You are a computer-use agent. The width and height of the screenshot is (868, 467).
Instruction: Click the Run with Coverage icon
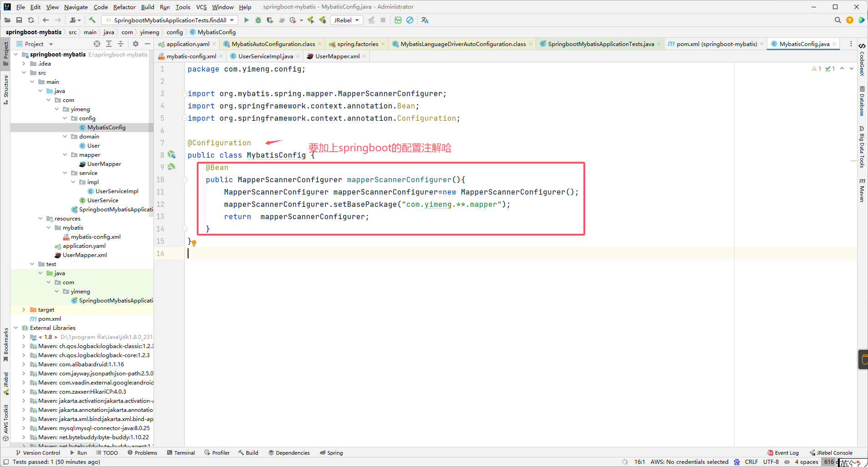tap(270, 20)
